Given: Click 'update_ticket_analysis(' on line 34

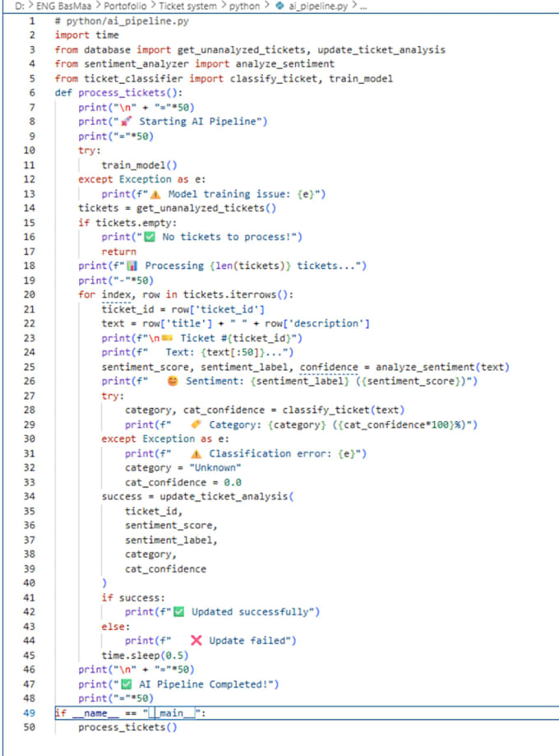Looking at the screenshot, I should point(227,496).
